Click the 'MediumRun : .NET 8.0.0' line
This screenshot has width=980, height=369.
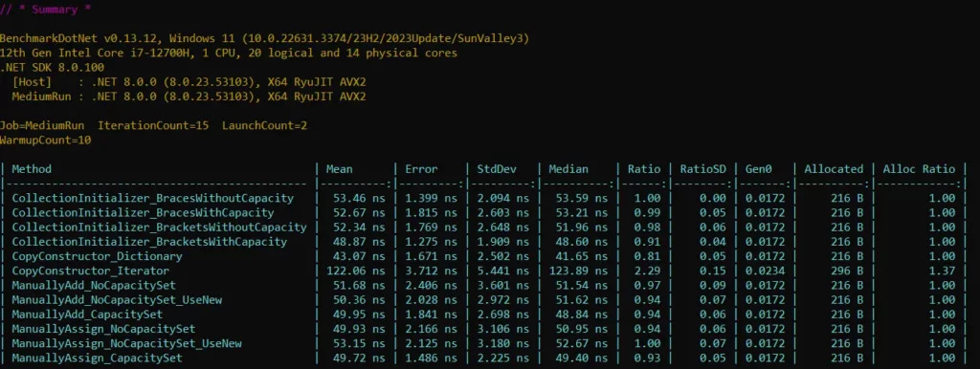(189, 97)
